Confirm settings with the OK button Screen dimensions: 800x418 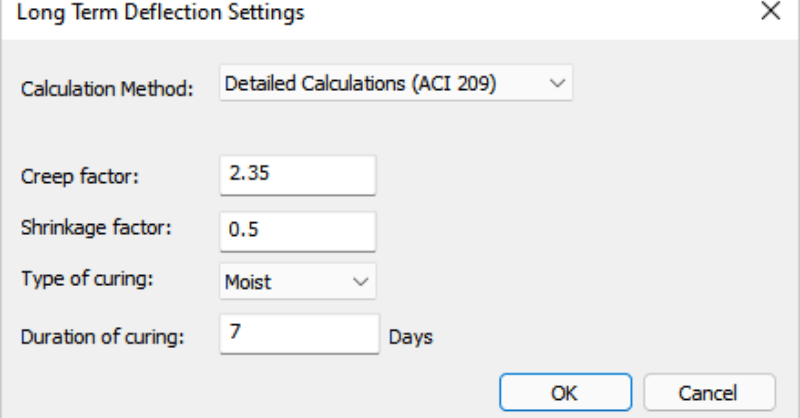tap(564, 392)
